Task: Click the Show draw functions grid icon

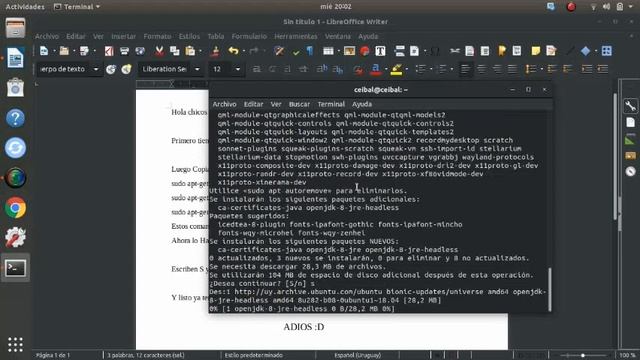Action: [x=607, y=51]
